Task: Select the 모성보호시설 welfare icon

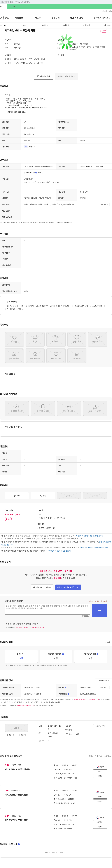Action: [56, 356]
